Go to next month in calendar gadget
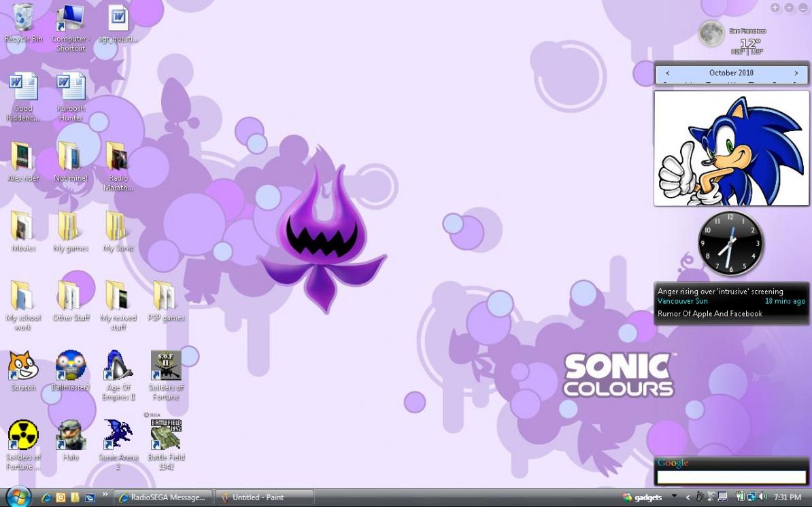 (x=796, y=73)
